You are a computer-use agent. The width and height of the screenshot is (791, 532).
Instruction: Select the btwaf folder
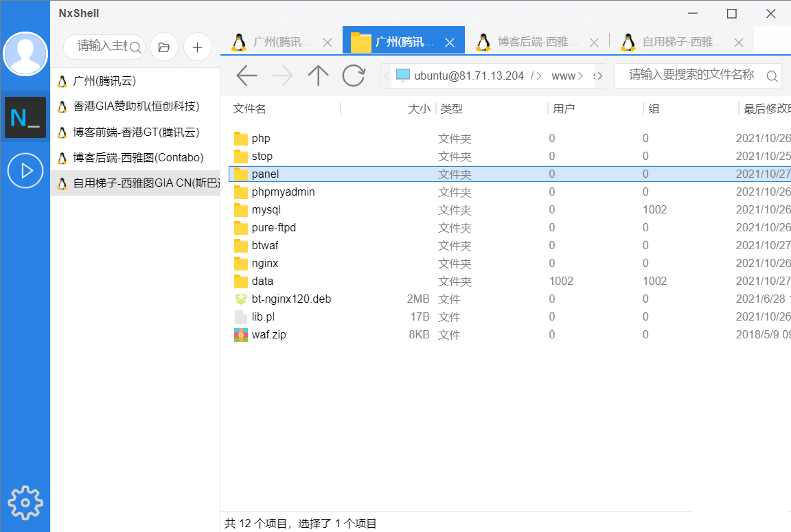(265, 246)
